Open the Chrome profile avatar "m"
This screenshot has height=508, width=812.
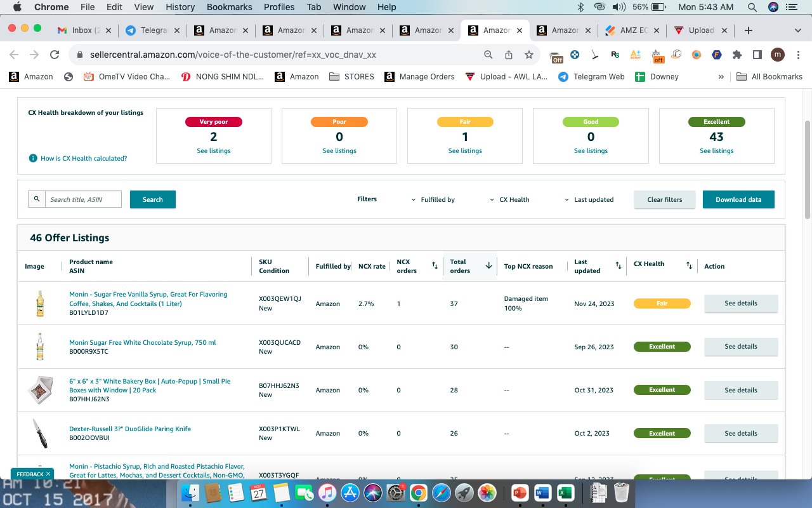[778, 55]
